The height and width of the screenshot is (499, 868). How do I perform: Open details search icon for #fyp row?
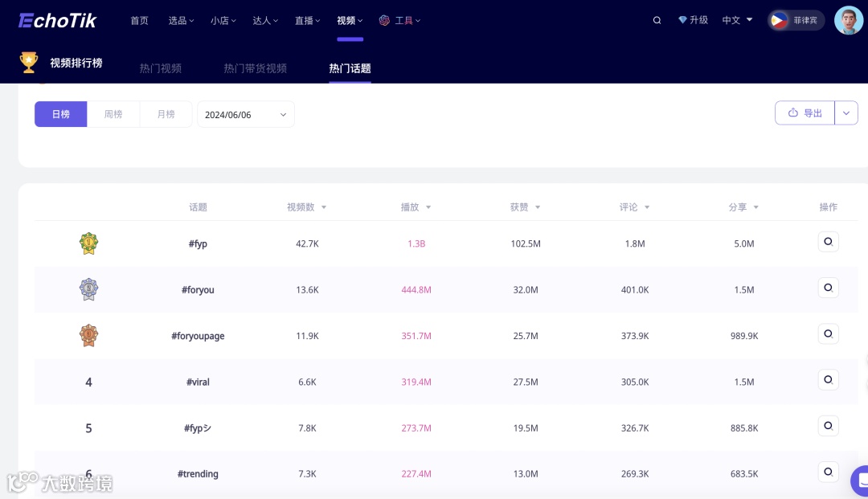click(x=828, y=242)
